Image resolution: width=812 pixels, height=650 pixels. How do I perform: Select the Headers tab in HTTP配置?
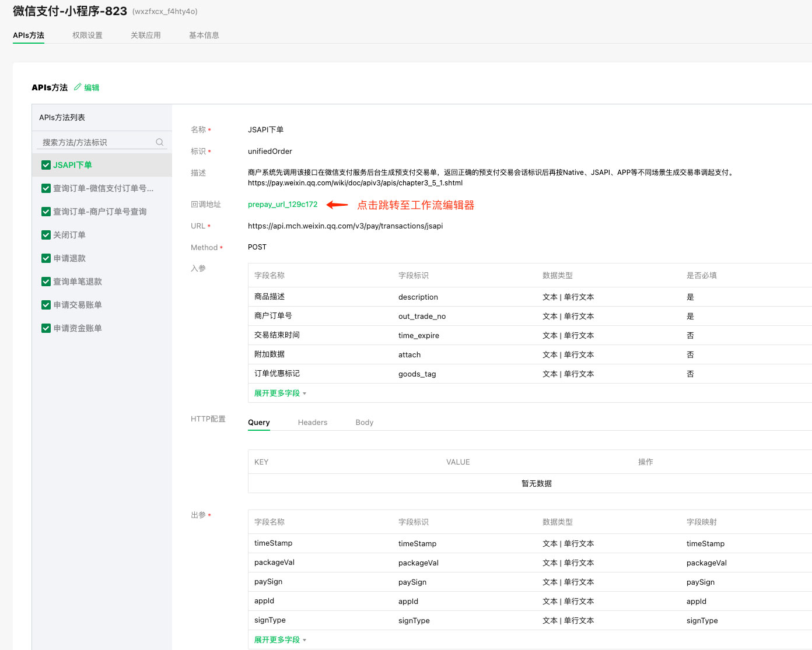tap(313, 422)
